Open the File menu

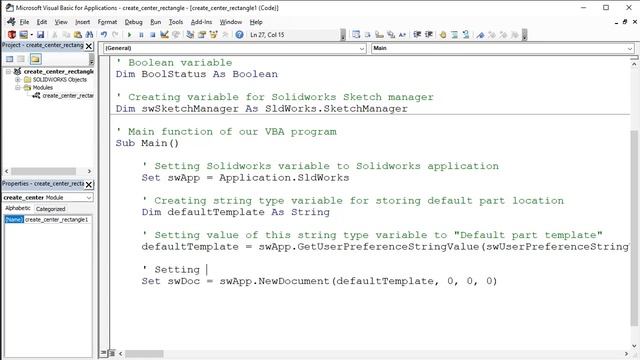tap(24, 22)
